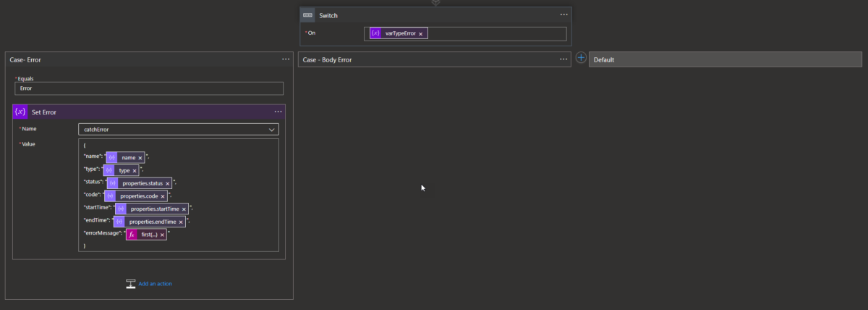Open the Case- Error ellipsis menu
This screenshot has width=868, height=310.
286,59
